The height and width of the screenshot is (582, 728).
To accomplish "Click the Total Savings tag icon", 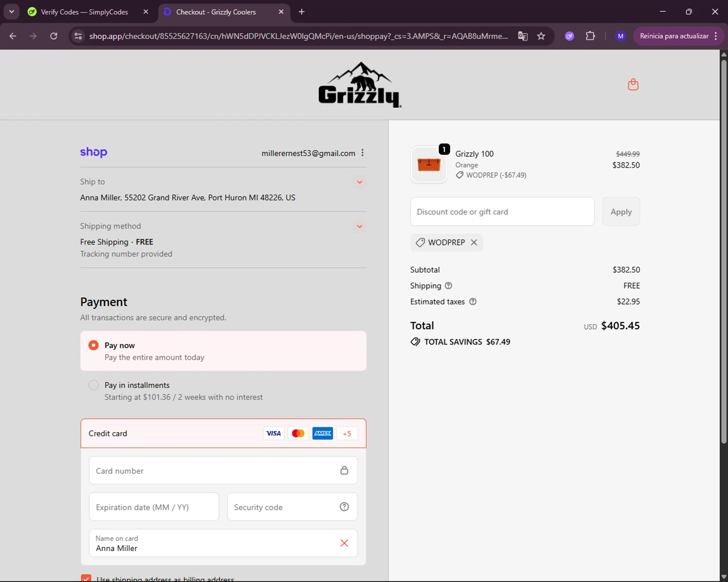I will 415,342.
